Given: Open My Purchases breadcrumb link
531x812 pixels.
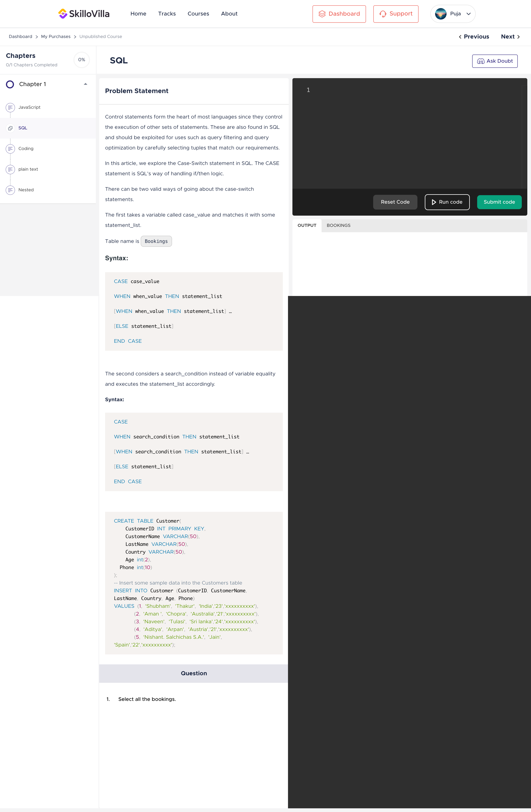Looking at the screenshot, I should [x=56, y=36].
